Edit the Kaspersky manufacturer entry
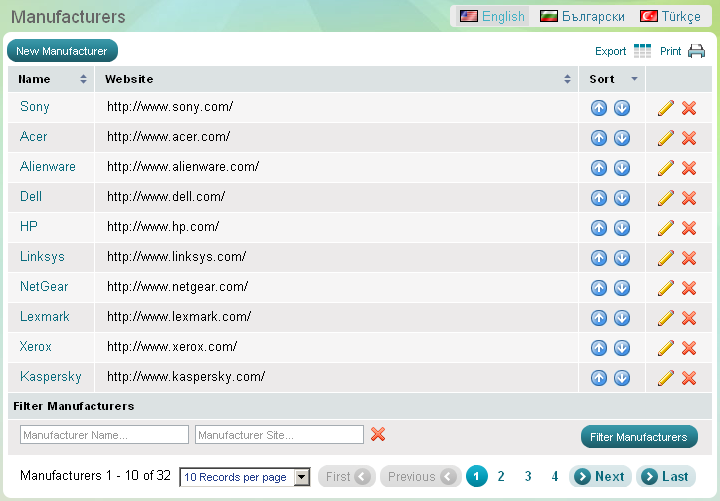 point(666,378)
